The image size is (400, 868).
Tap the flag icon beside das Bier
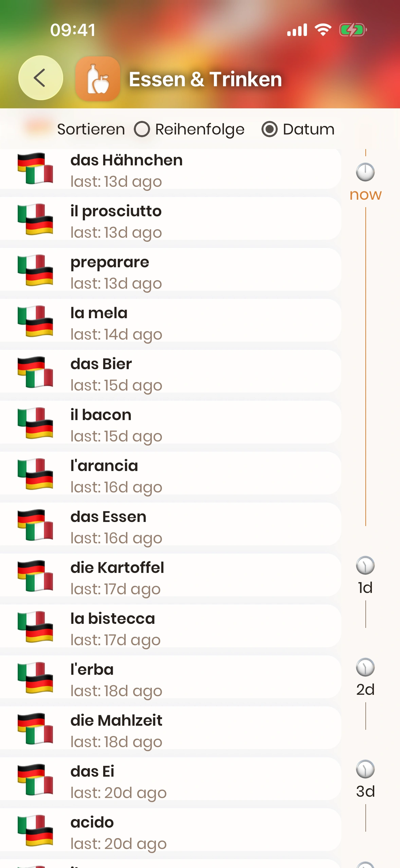35,372
